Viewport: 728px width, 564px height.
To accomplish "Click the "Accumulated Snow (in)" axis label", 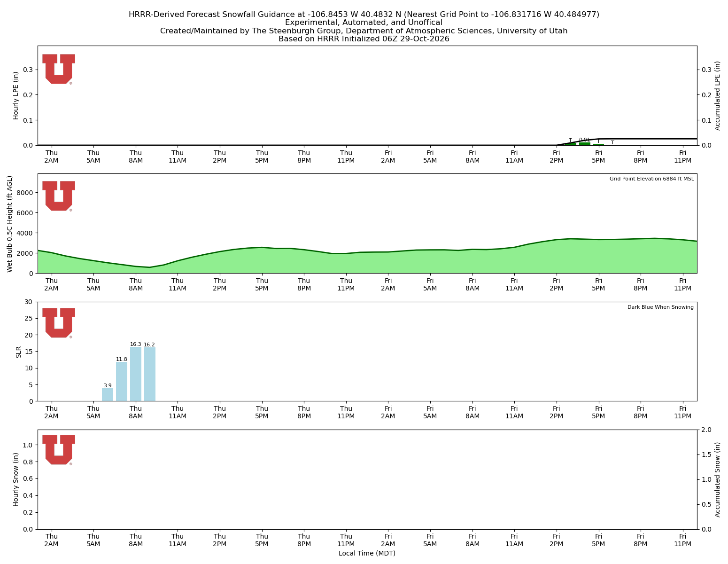I will pos(718,479).
